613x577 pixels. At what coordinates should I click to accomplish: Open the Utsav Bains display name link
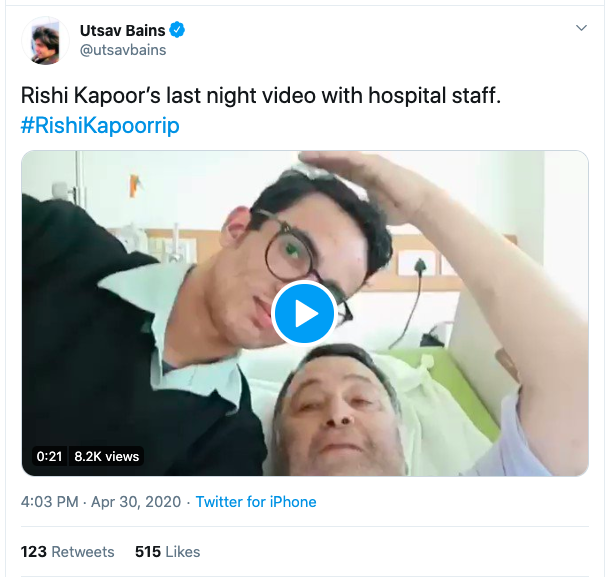122,31
